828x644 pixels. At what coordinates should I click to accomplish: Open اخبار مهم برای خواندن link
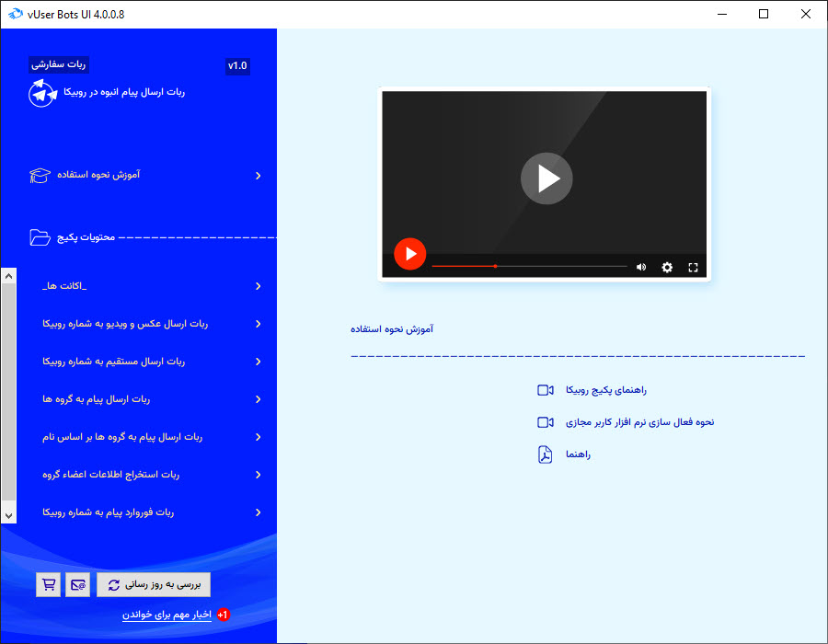(167, 615)
